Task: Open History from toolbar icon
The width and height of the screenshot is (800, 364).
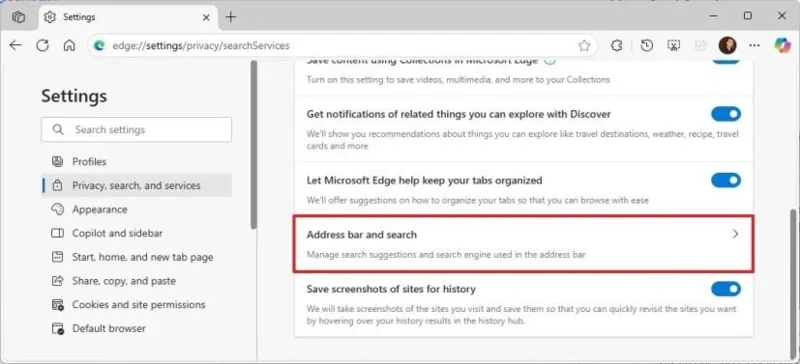Action: (646, 45)
